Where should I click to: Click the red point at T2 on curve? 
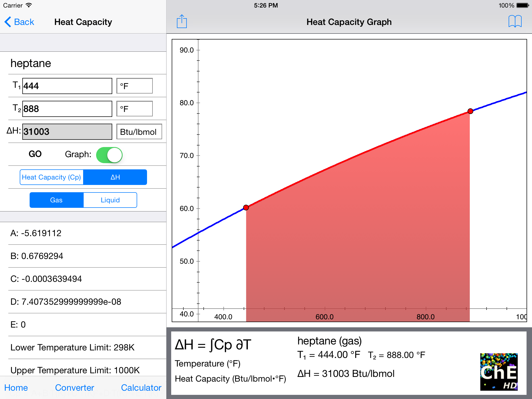(470, 111)
